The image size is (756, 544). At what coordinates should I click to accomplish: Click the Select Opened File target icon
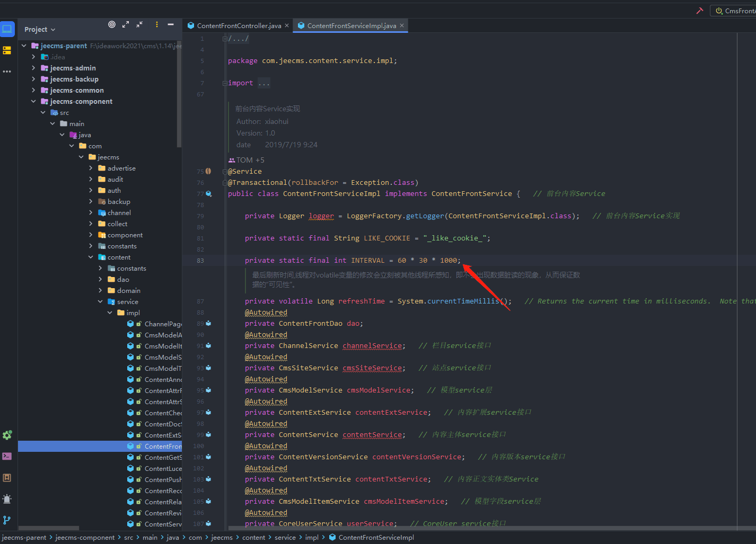(x=112, y=24)
